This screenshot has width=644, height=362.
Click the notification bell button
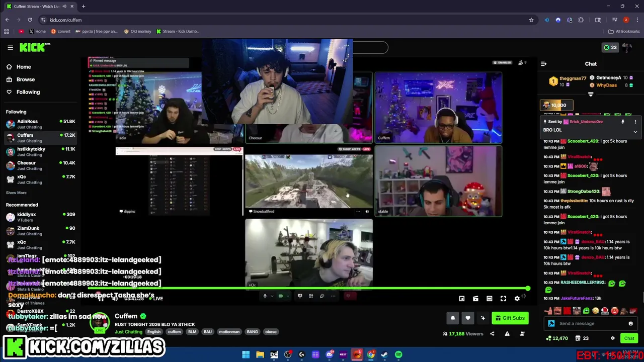(x=452, y=318)
